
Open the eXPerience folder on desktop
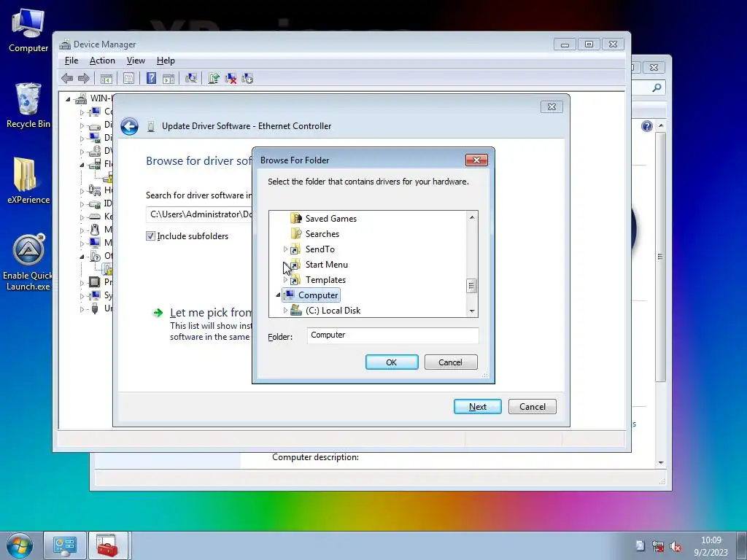click(x=28, y=181)
